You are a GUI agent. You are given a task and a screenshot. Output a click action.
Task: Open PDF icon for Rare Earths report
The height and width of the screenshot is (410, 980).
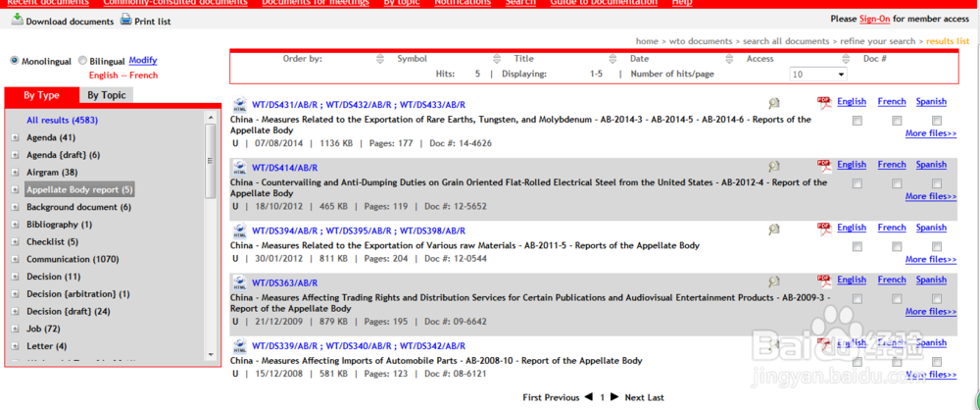click(824, 103)
